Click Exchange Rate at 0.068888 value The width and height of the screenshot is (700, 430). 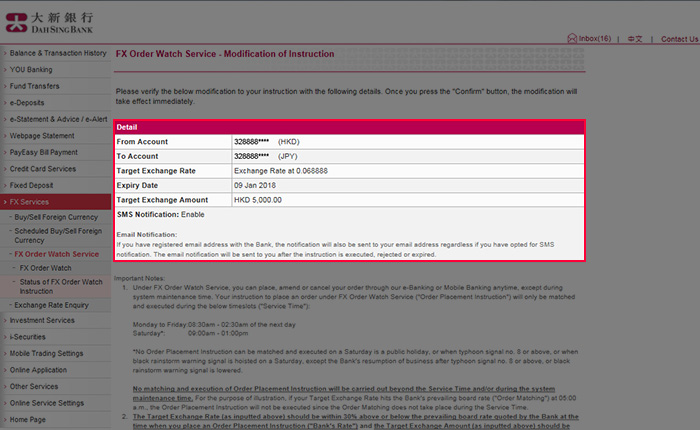281,171
